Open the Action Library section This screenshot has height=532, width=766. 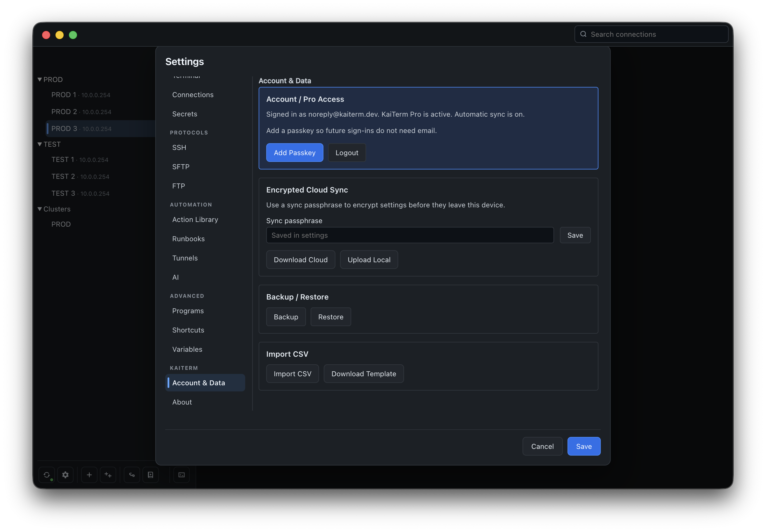click(x=205, y=219)
